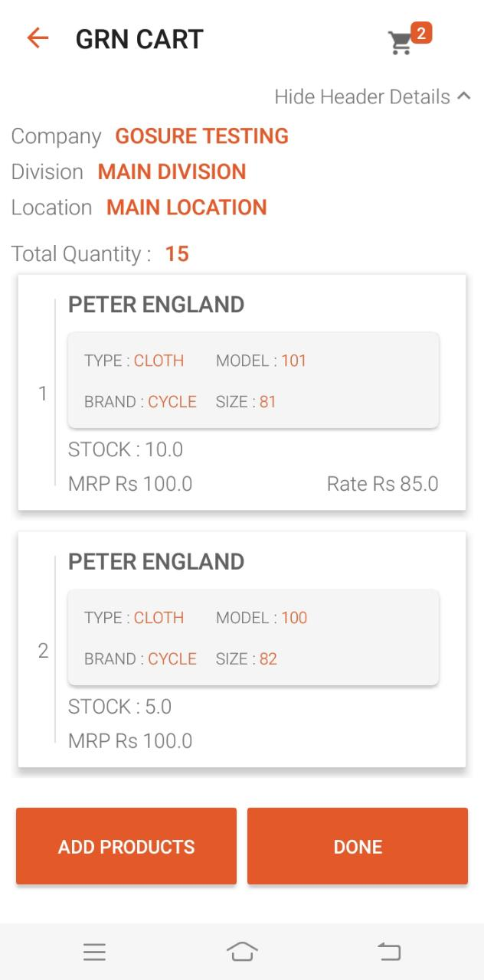Tap the Android home navigation icon
This screenshot has width=484, height=980.
click(x=242, y=952)
